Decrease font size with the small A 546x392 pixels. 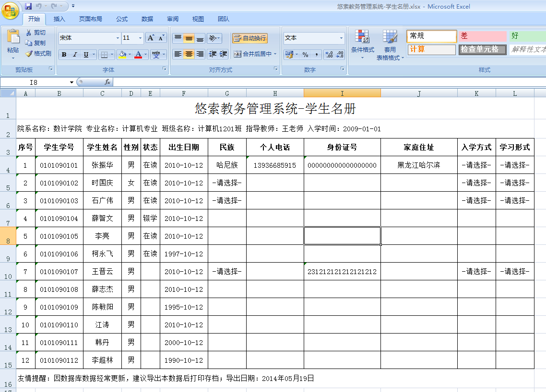coord(161,37)
